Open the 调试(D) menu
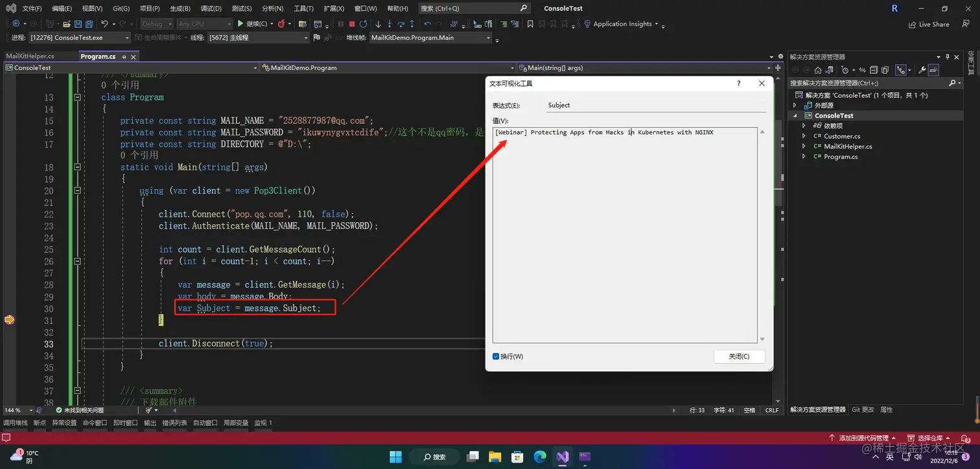This screenshot has height=469, width=980. coord(211,8)
